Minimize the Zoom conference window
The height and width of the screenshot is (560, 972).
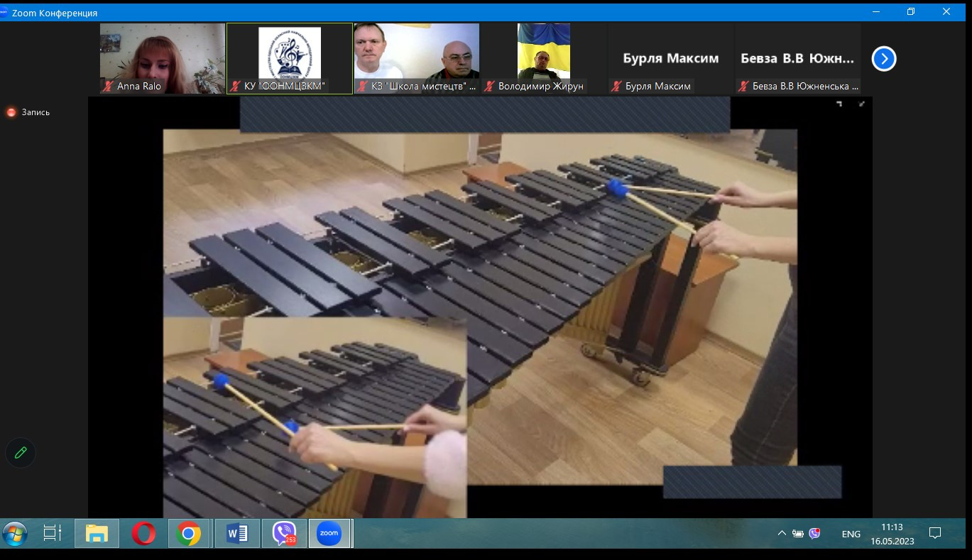[x=875, y=12]
